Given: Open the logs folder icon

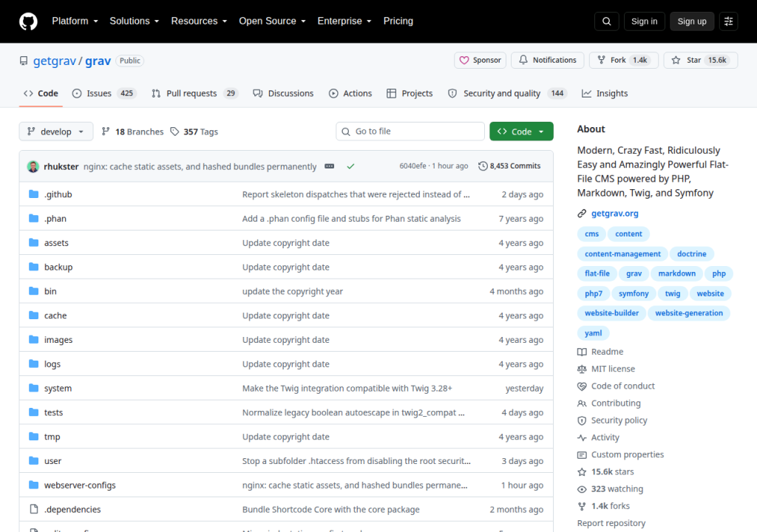Looking at the screenshot, I should (x=33, y=364).
